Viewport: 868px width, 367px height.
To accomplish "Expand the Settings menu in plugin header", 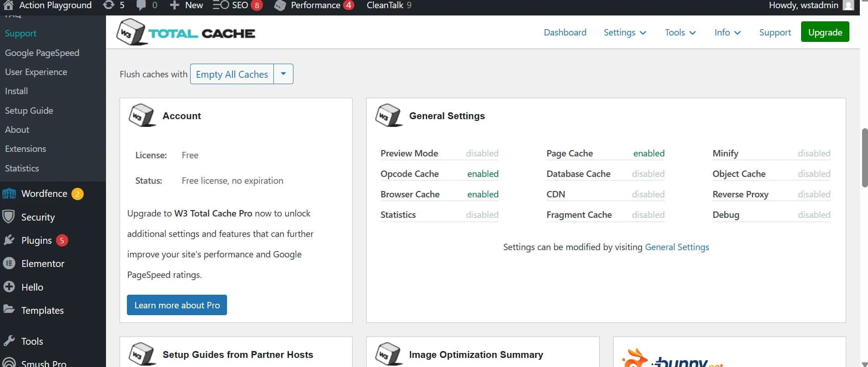I will (x=625, y=32).
